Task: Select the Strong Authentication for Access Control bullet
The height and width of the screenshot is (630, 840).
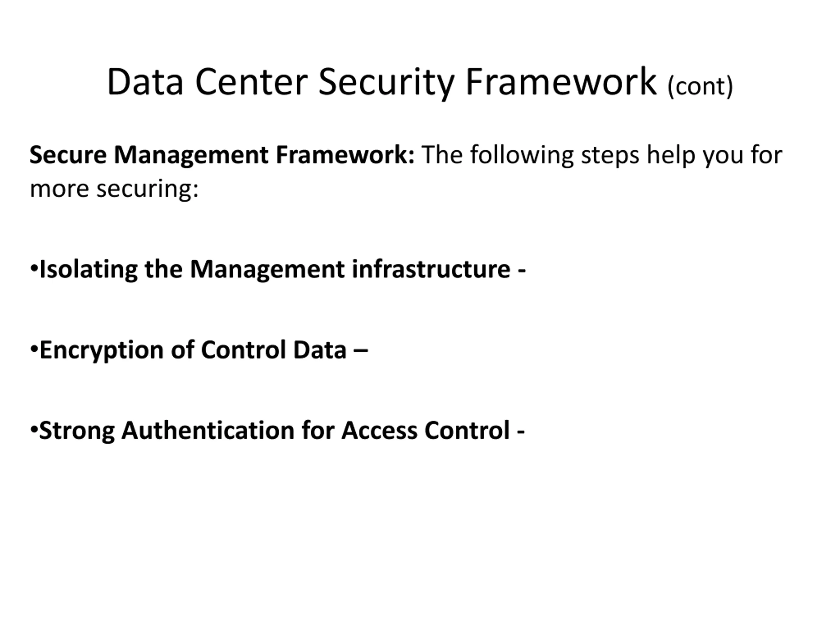Action: [278, 430]
